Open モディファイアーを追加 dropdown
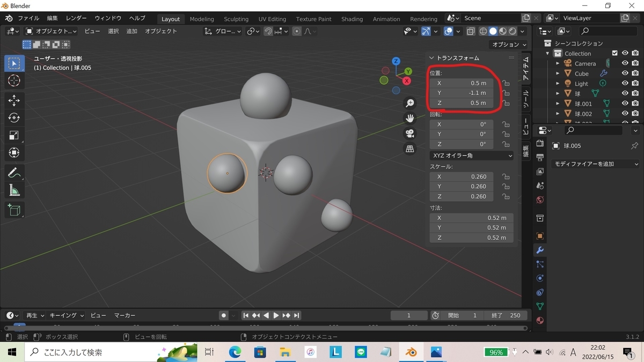644x362 pixels. [x=596, y=164]
